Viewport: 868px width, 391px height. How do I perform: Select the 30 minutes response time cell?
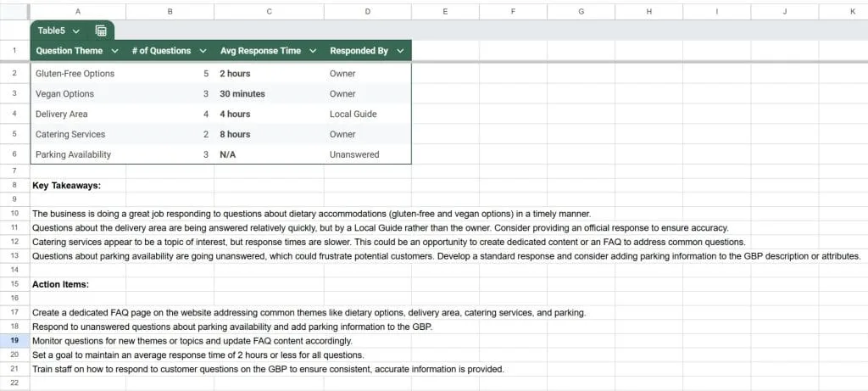point(269,94)
